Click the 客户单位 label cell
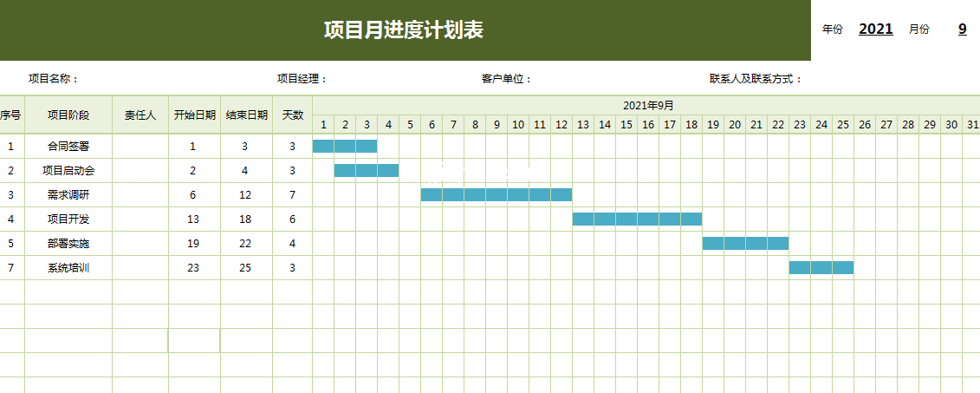 507,79
